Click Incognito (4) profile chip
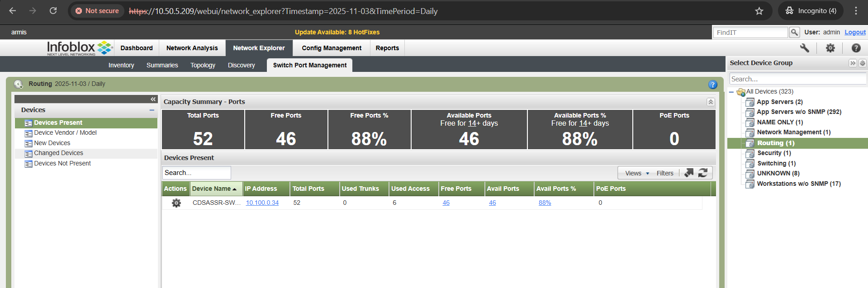 [811, 11]
